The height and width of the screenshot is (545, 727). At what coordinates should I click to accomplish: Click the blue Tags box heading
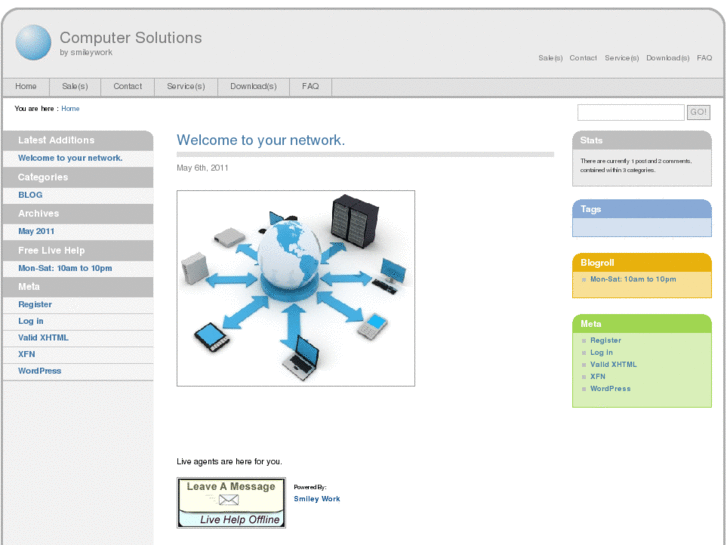[591, 209]
